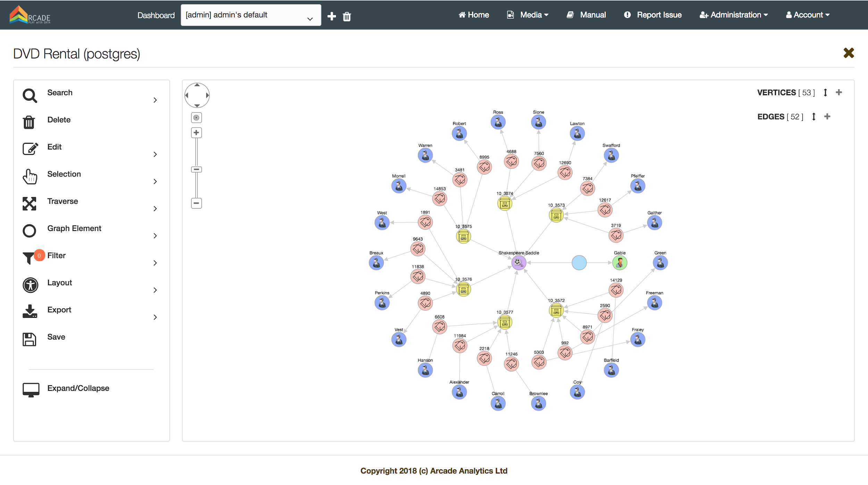Click the Save floppy disk icon

(30, 339)
